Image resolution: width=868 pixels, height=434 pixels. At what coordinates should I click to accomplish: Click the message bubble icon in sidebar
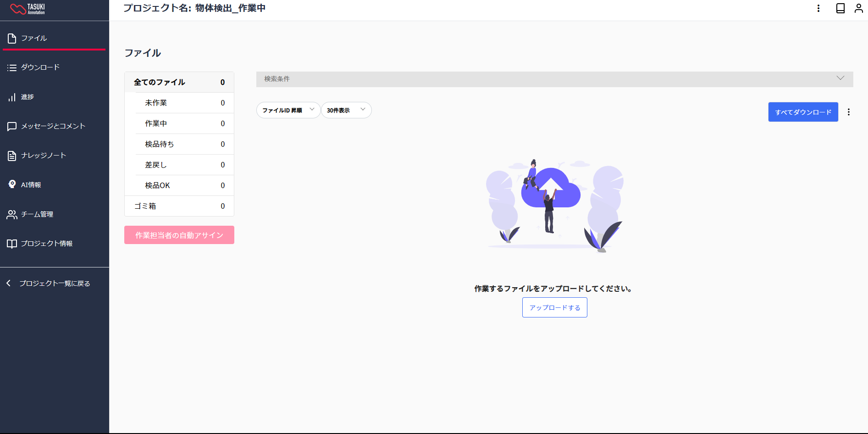pos(12,127)
